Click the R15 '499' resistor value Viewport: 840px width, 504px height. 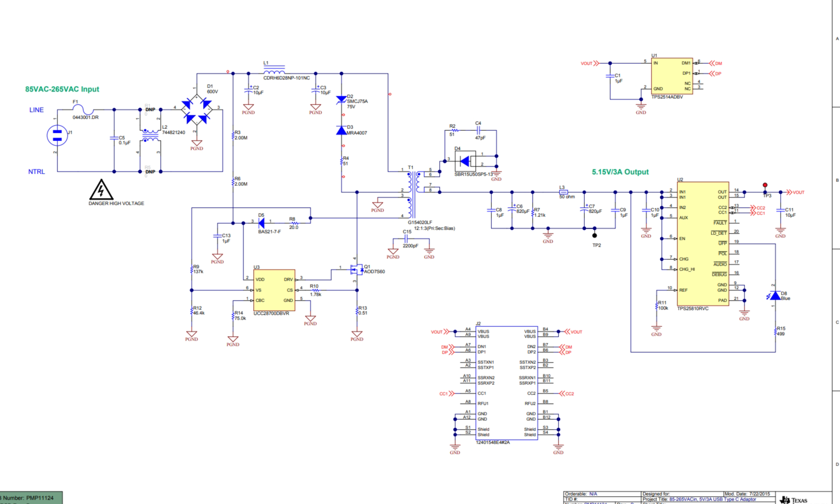coord(781,334)
